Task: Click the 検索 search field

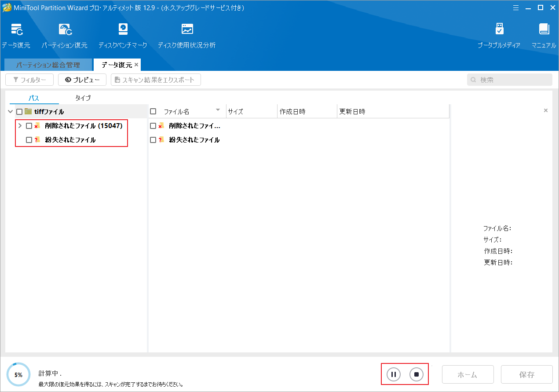Action: [509, 80]
